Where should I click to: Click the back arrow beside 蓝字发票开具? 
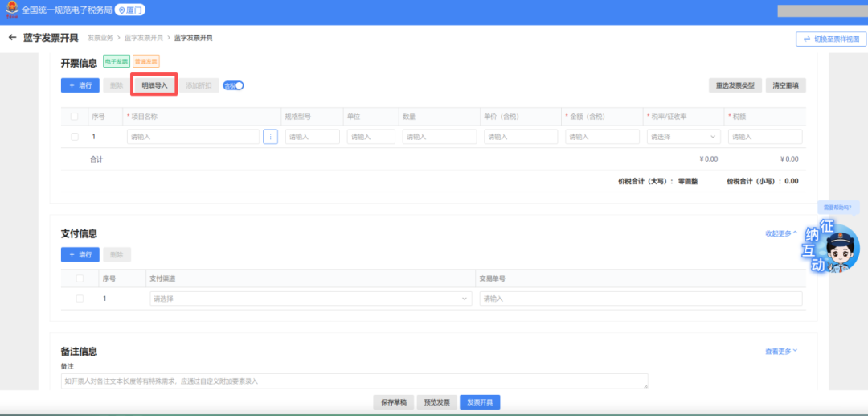point(12,38)
